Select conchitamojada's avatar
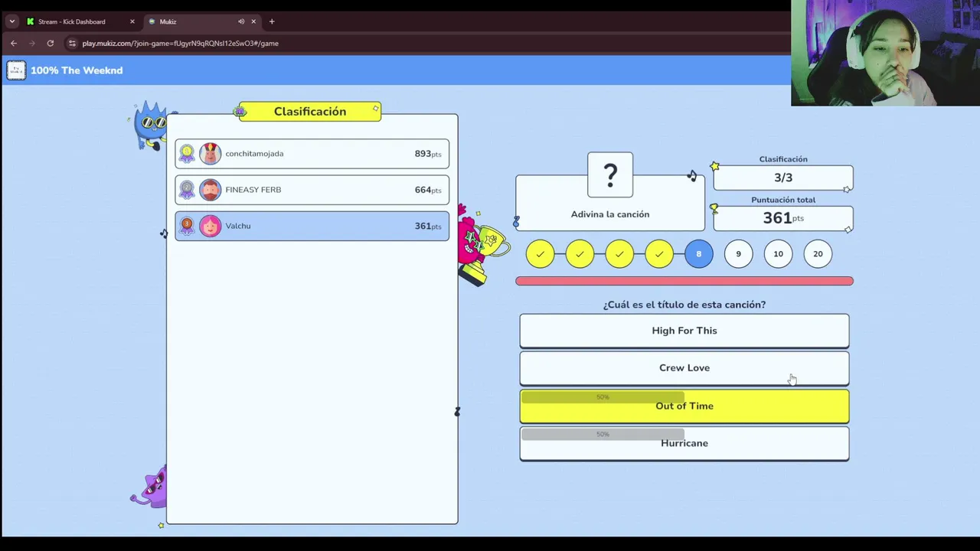980x551 pixels. pos(210,154)
